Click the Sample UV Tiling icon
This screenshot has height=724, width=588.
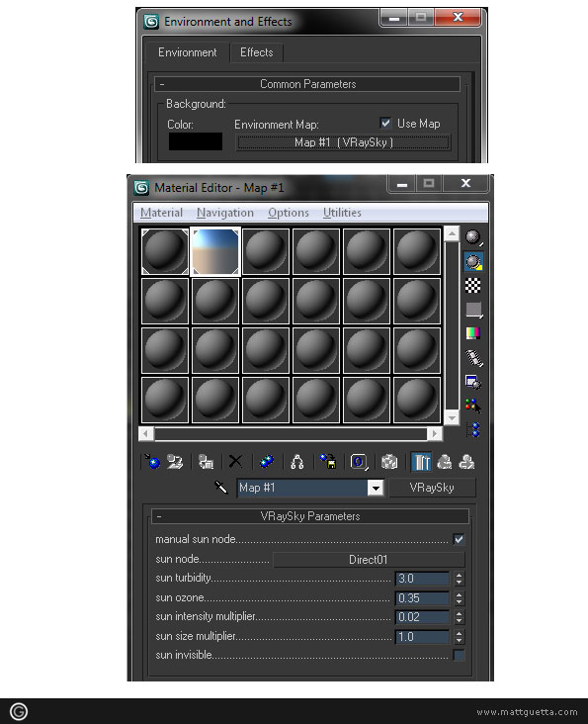[x=473, y=310]
